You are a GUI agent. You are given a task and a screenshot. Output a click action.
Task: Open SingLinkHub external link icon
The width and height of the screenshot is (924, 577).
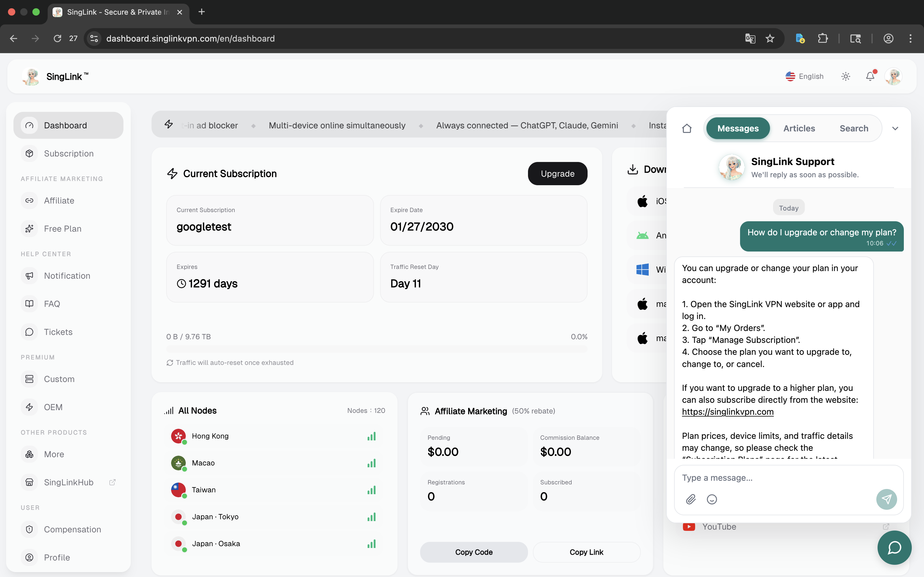[x=112, y=482]
